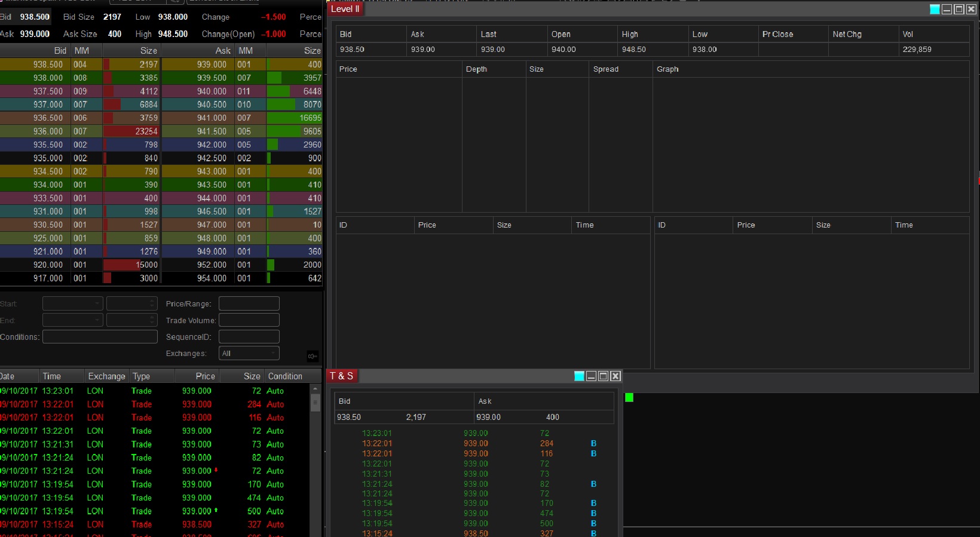Select ask size 16695 in order book
980x537 pixels.
coord(310,118)
